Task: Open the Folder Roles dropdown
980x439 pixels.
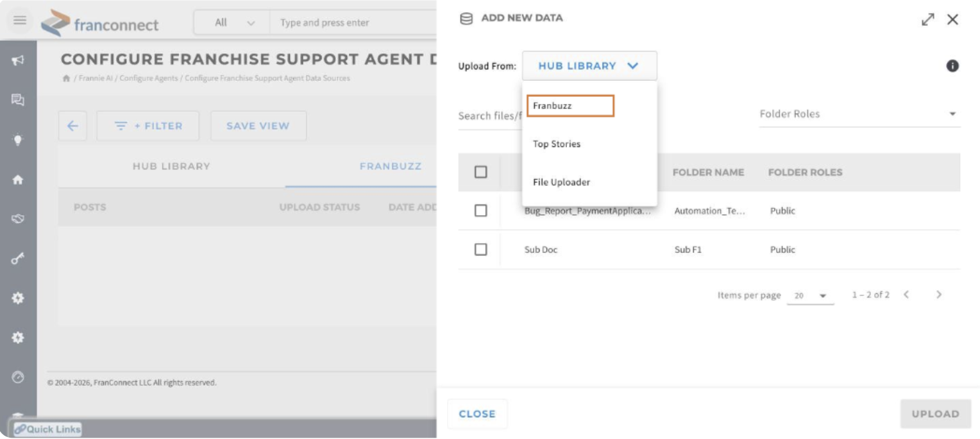Action: [859, 114]
